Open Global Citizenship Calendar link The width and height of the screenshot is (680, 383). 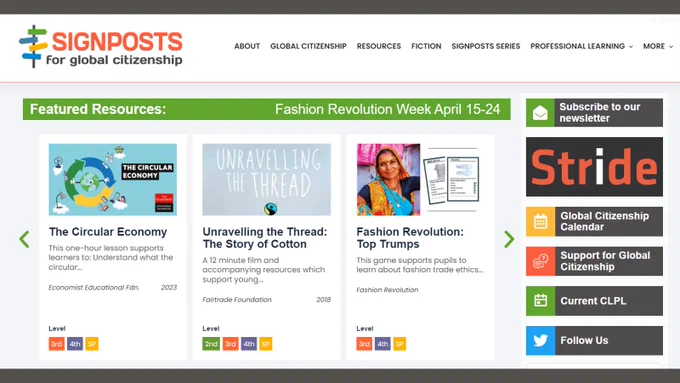[604, 222]
